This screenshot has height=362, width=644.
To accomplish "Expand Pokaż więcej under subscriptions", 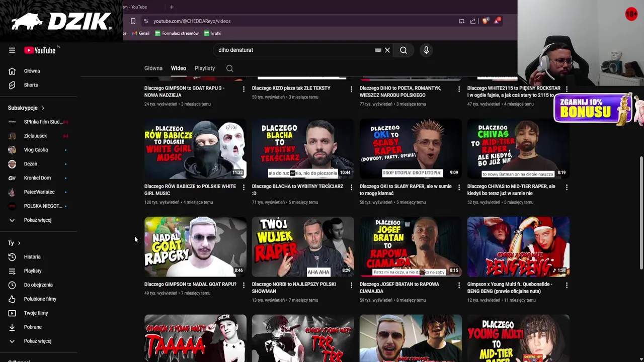I will pos(38,220).
